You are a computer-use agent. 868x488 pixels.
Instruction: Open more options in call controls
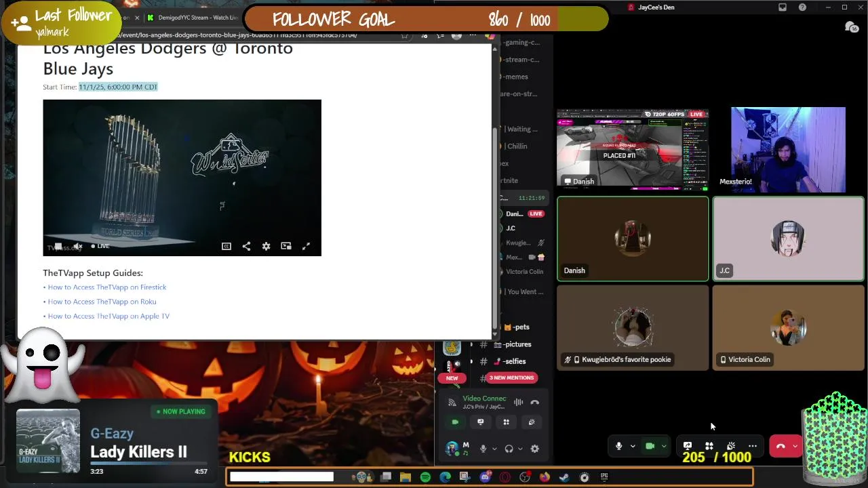(x=753, y=446)
